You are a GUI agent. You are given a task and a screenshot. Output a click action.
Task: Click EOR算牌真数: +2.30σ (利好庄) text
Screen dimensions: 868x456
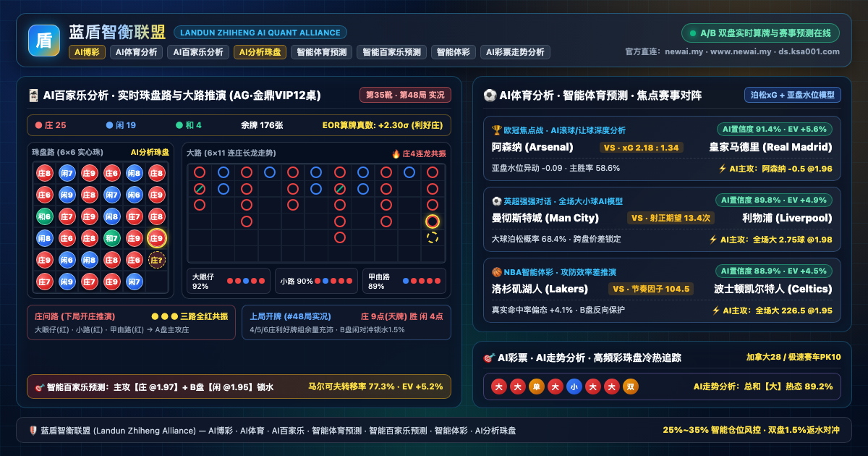click(383, 125)
